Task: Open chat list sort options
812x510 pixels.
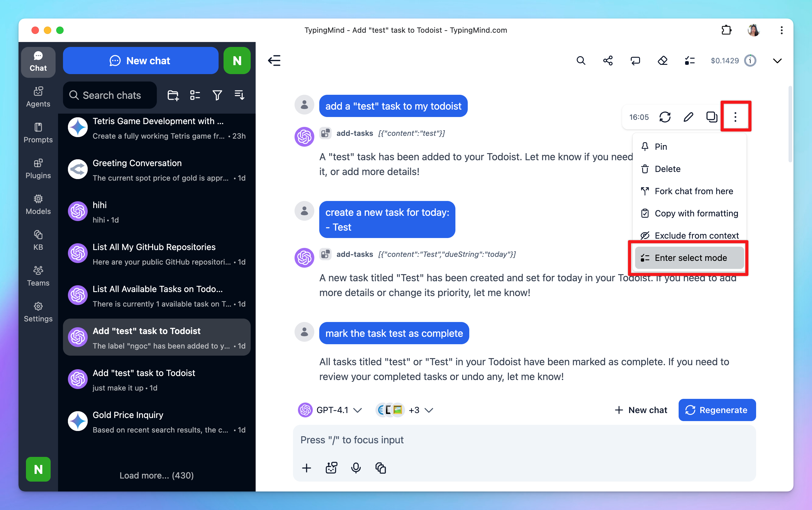Action: coord(239,95)
